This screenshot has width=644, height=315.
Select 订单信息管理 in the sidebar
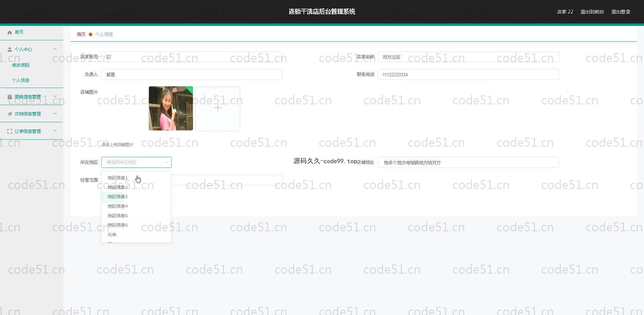[28, 131]
